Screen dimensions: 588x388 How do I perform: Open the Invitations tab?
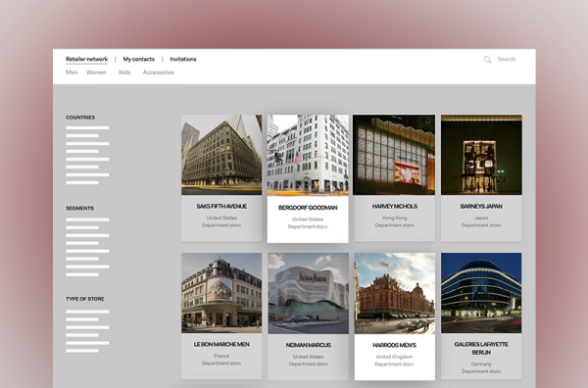click(183, 59)
